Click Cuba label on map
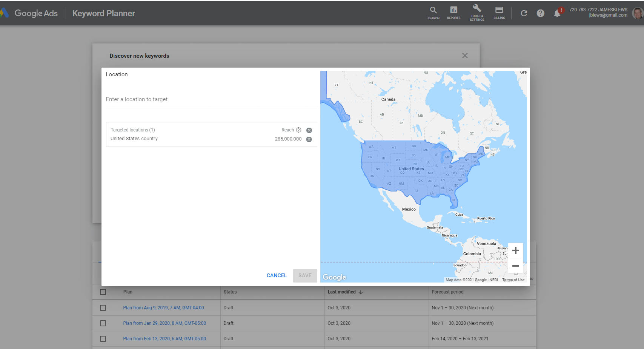The height and width of the screenshot is (349, 644). (459, 215)
